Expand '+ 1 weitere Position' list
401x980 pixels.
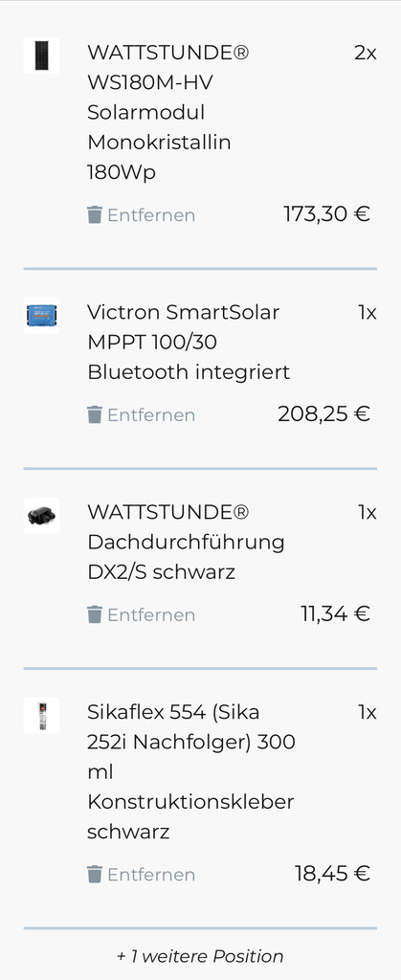coord(200,956)
